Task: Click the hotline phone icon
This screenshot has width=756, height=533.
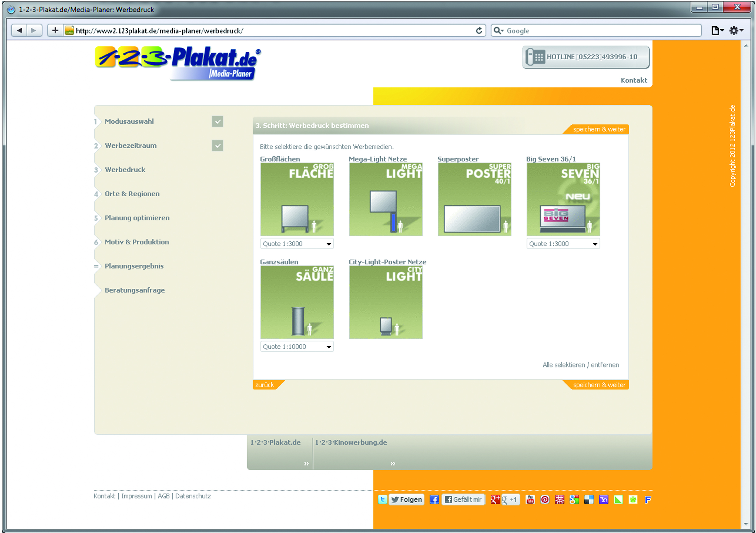Action: 535,57
